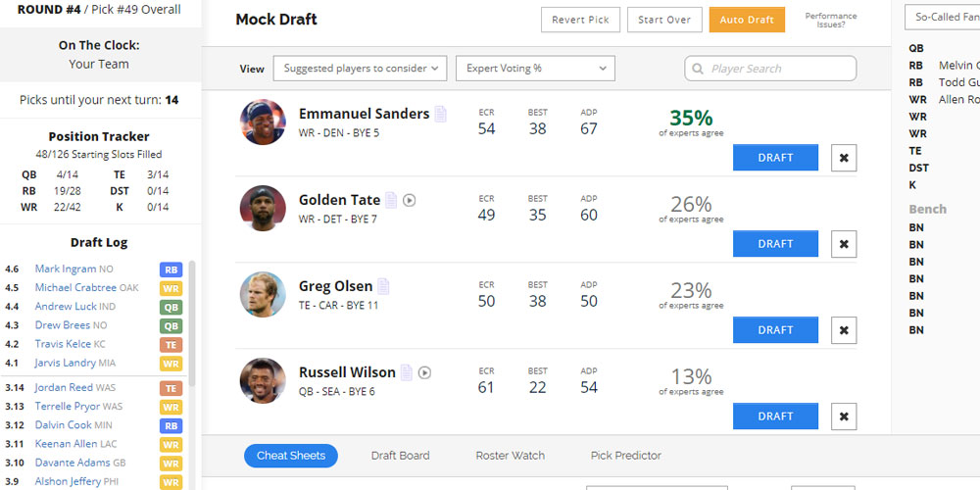Expand the Expert Voting % dropdown
Image resolution: width=980 pixels, height=490 pixels.
[536, 69]
